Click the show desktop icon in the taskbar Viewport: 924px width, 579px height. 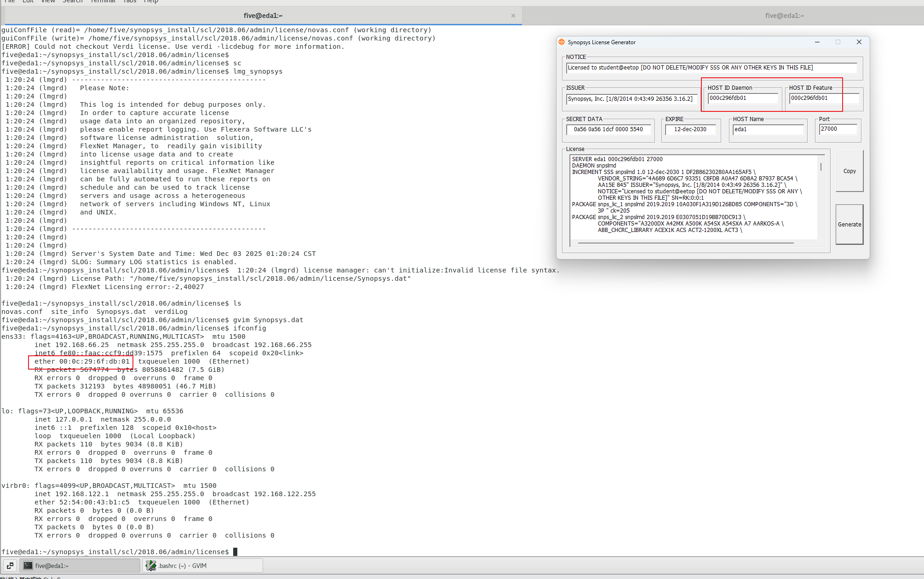tap(10, 566)
